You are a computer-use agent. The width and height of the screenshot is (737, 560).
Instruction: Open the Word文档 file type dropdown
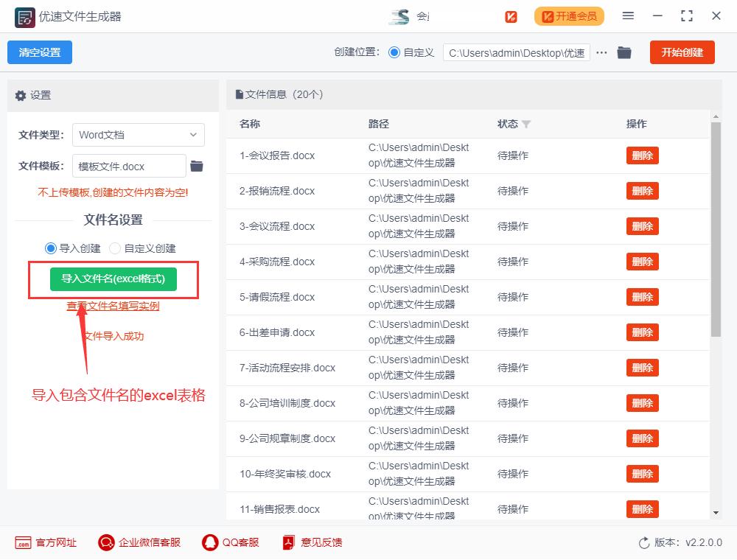coord(138,135)
